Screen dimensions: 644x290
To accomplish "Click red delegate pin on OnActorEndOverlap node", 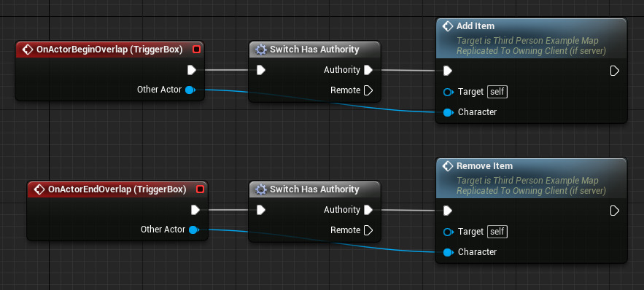I will point(200,189).
